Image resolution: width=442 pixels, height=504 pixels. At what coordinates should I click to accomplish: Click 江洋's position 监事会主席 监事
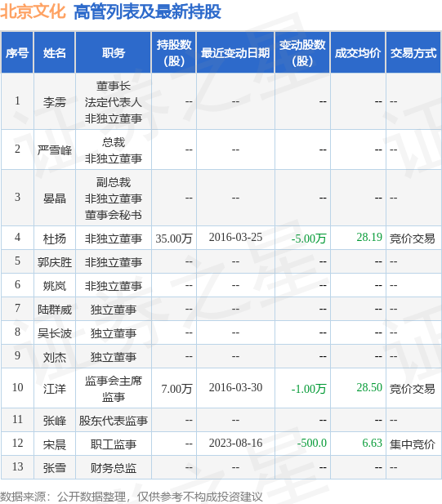pyautogui.click(x=114, y=389)
